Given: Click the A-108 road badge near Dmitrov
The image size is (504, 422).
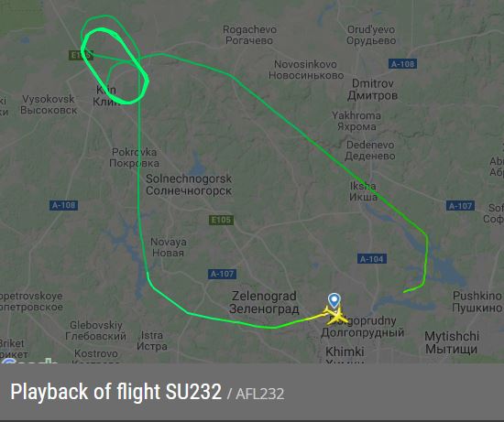Looking at the screenshot, I should coord(402,64).
